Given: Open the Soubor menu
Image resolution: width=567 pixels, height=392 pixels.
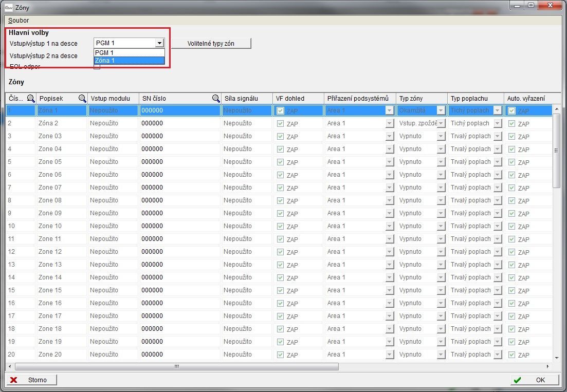Looking at the screenshot, I should coord(19,21).
